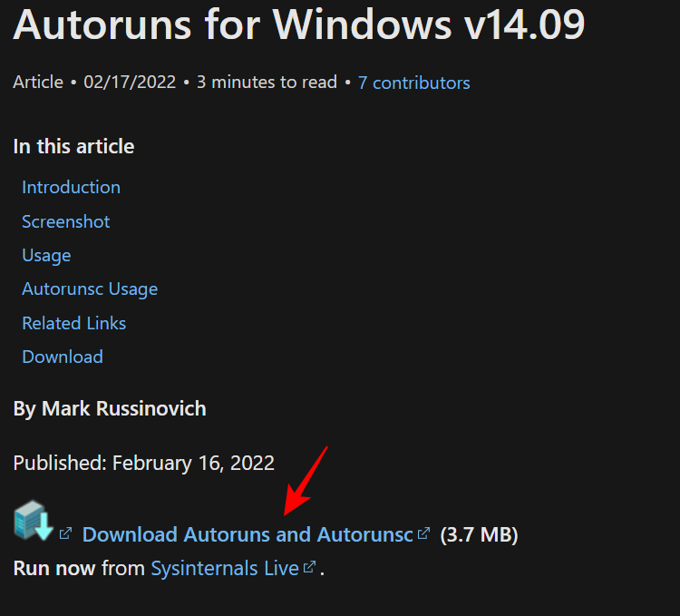Open the Usage section link
Image resolution: width=680 pixels, height=616 pixels.
tap(46, 256)
